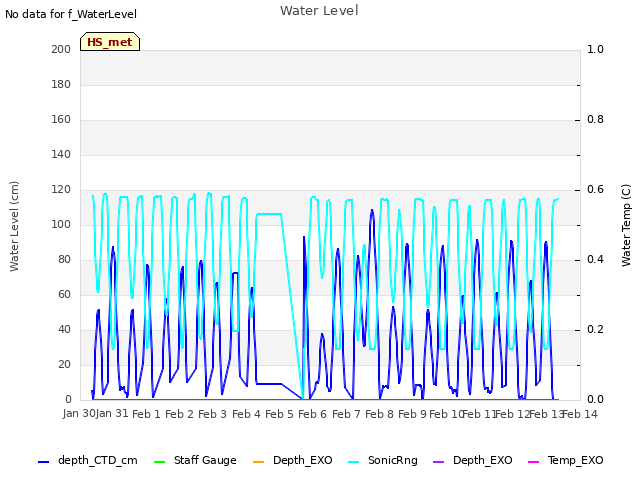Click the 100 tick on left axis
Screen dimensions: 640x480
point(61,224)
